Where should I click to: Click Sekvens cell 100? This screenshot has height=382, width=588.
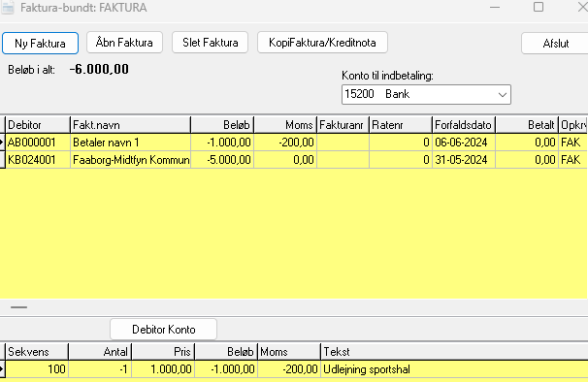37,369
